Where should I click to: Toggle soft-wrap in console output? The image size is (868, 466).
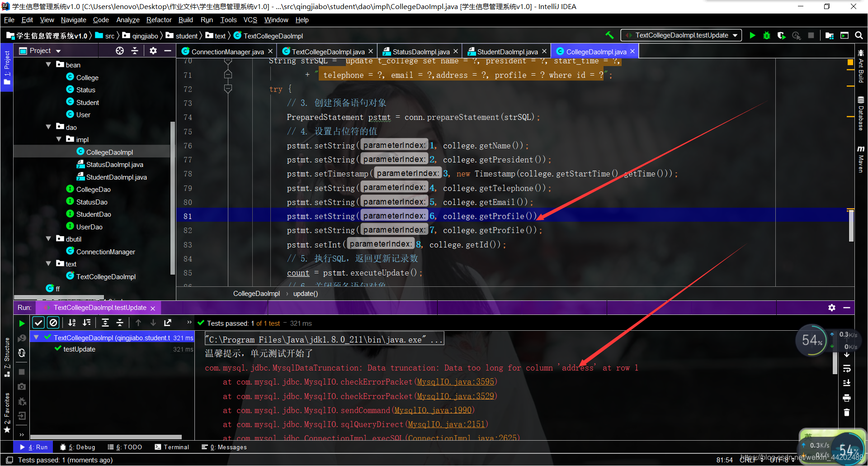847,369
